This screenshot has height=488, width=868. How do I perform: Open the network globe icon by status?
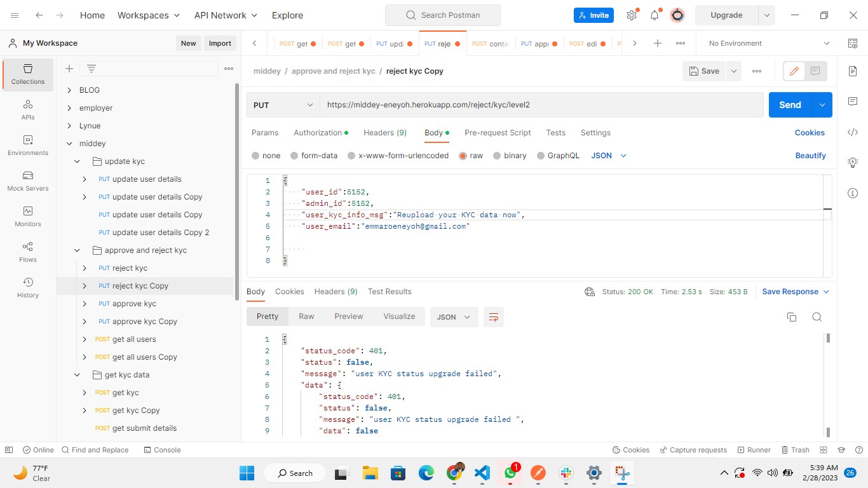point(589,292)
